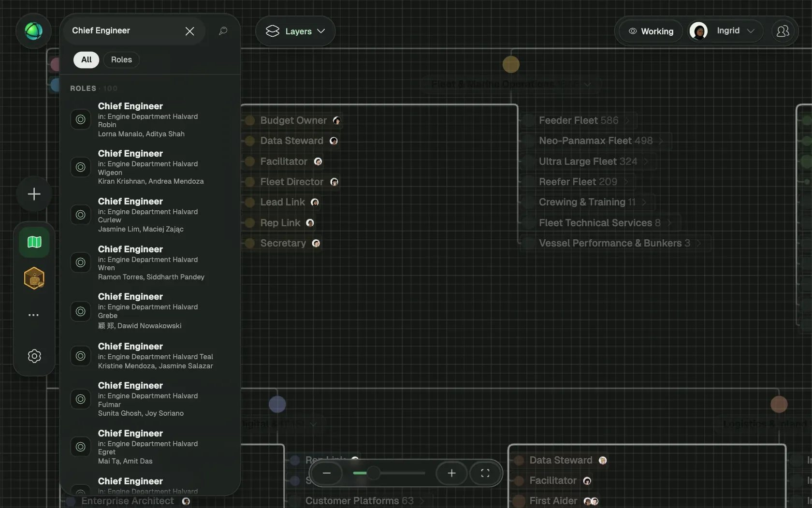The width and height of the screenshot is (812, 508).
Task: Open the Layers stack icon
Action: coord(273,31)
